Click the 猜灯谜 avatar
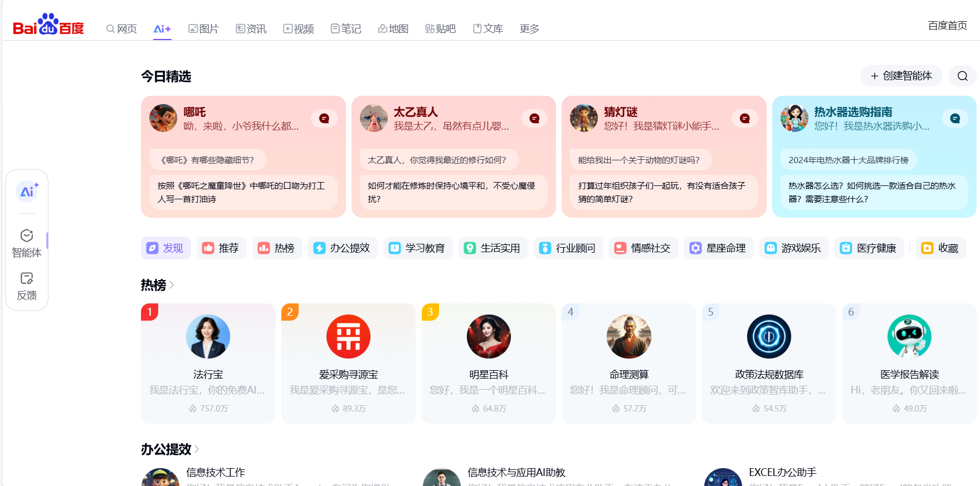The height and width of the screenshot is (486, 980). coord(584,118)
